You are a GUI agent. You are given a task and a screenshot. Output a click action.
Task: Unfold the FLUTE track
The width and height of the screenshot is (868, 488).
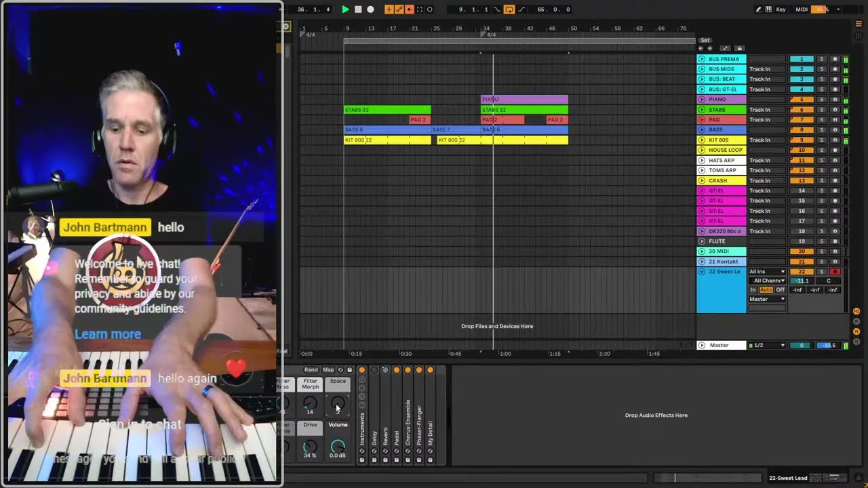coord(702,241)
